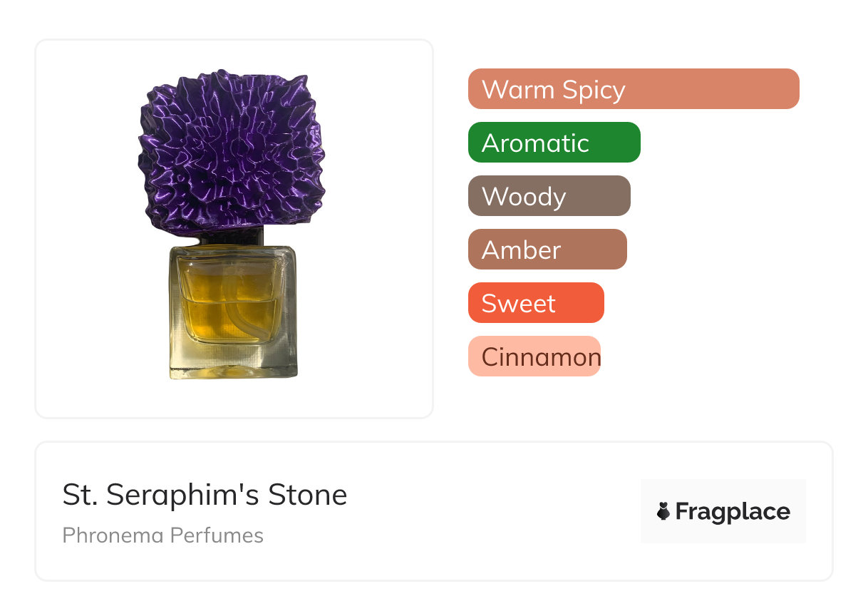Select the Warm Spicy accord bar
Screen dimensions: 868x616
(x=633, y=89)
